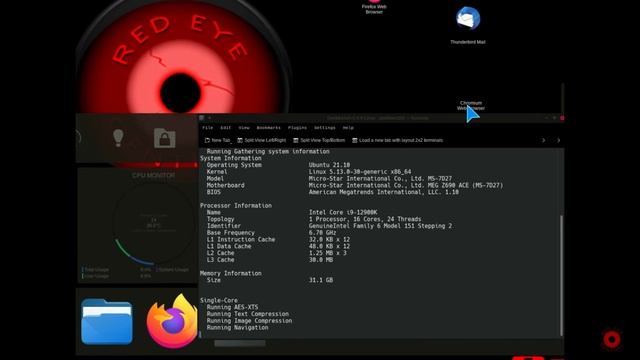This screenshot has height=360, width=640.
Task: Click the horizontal scrollbar below the terminal
Action: (x=240, y=343)
